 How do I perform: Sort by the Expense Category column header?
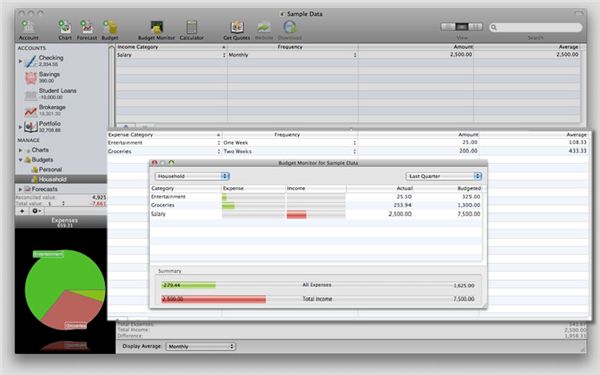(x=164, y=135)
